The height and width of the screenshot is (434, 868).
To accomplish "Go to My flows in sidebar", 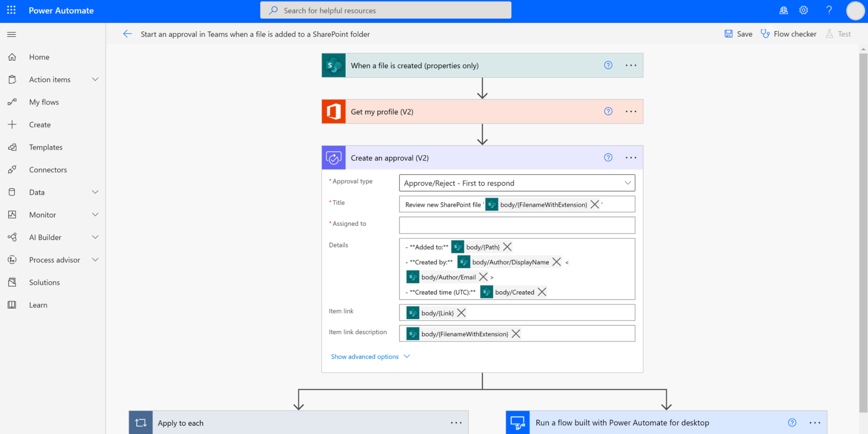I will [44, 102].
